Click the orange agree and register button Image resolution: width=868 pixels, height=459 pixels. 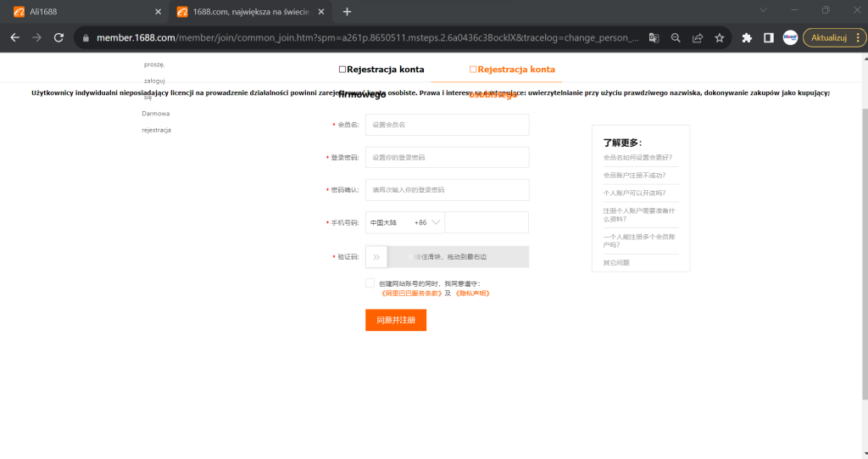[x=395, y=320]
